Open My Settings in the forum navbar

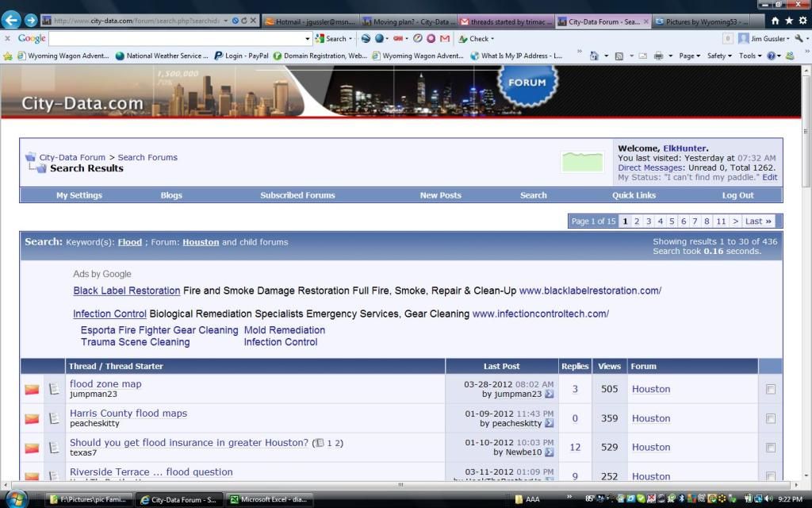click(79, 195)
